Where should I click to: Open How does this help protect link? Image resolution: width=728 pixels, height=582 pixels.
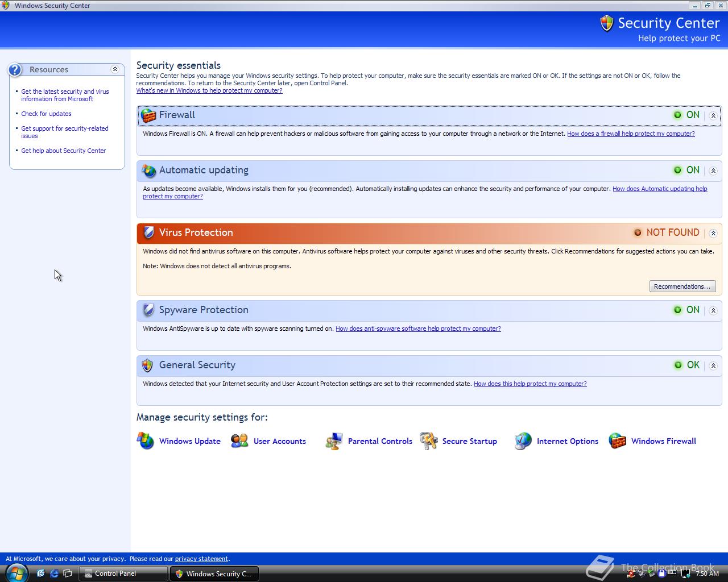click(x=530, y=384)
